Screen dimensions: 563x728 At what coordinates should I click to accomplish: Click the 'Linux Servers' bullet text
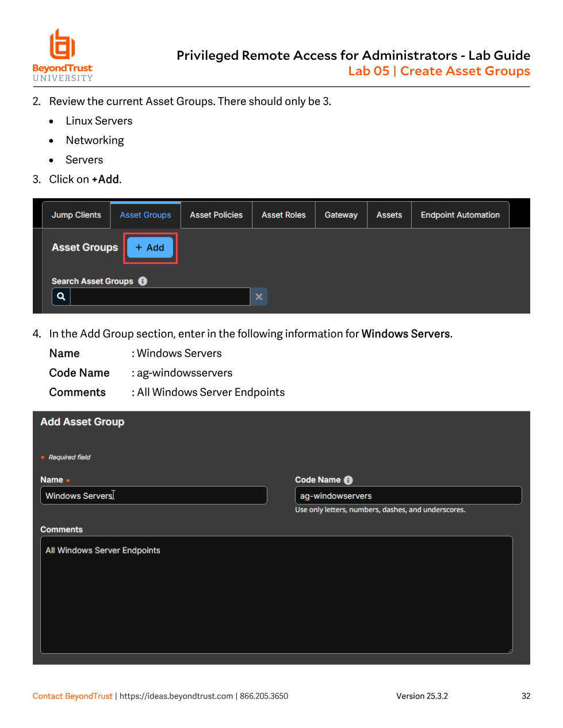pos(99,121)
